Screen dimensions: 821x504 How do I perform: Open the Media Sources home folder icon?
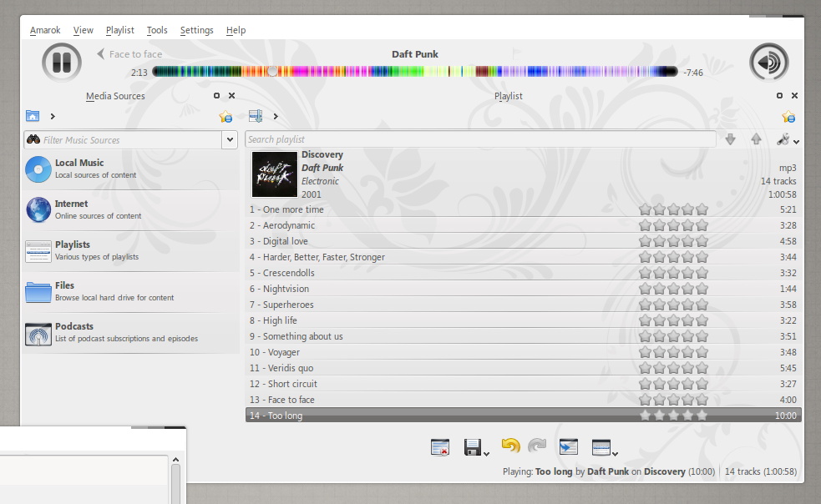pos(33,116)
